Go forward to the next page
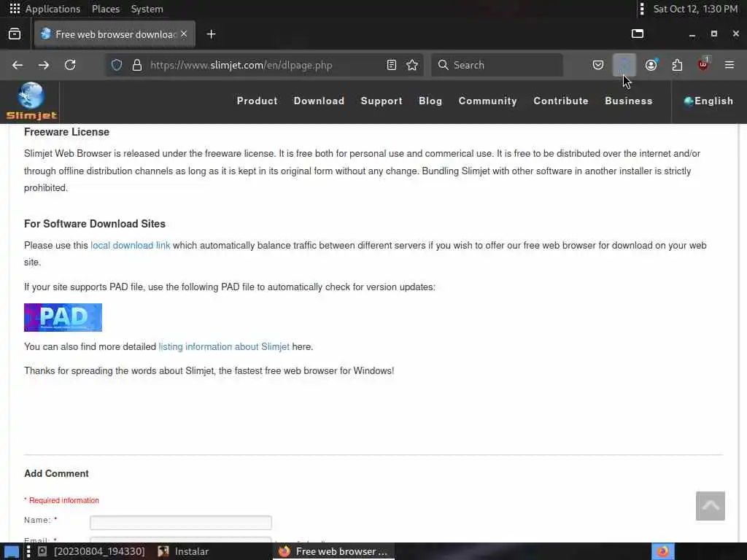This screenshot has width=747, height=560. click(x=43, y=65)
